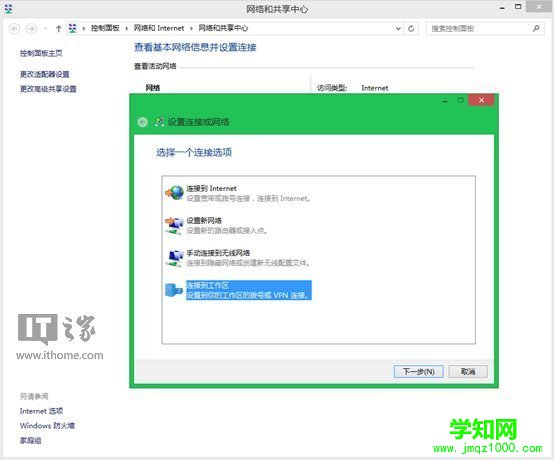This screenshot has height=460, width=554.
Task: Expand chevron after 网络和 Internet breadcrumb
Action: click(191, 28)
